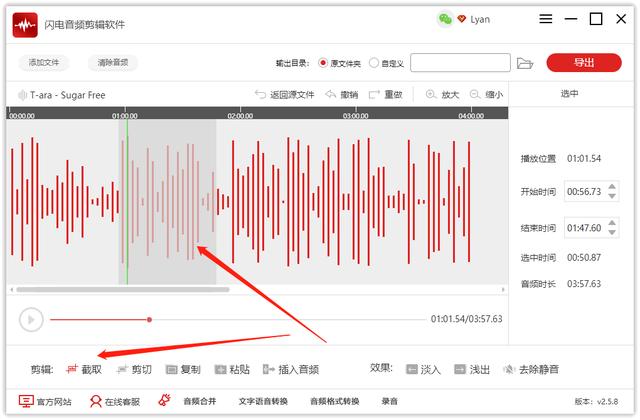Click the VIP diamond icon beside Lyan
The height and width of the screenshot is (420, 640).
(x=462, y=19)
